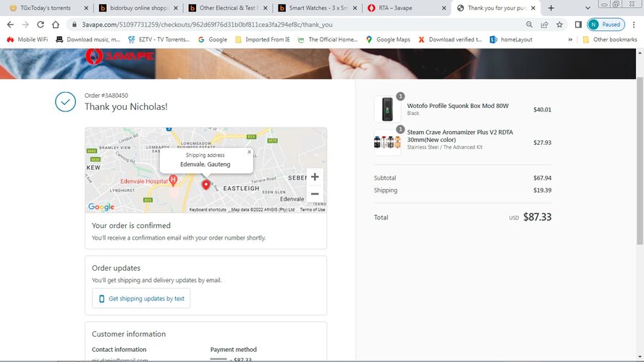Open Imported From IE bookmark folder
Image resolution: width=644 pixels, height=362 pixels.
tap(263, 39)
